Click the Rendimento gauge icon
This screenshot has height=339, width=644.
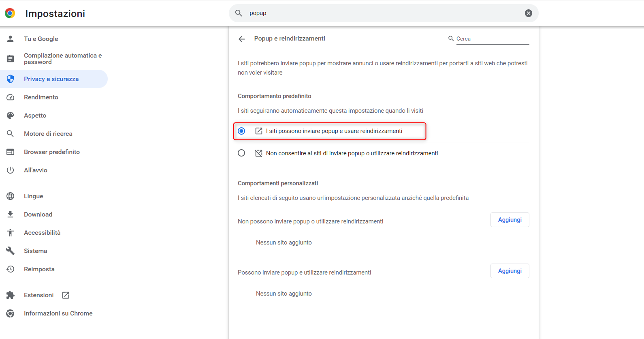pyautogui.click(x=11, y=97)
